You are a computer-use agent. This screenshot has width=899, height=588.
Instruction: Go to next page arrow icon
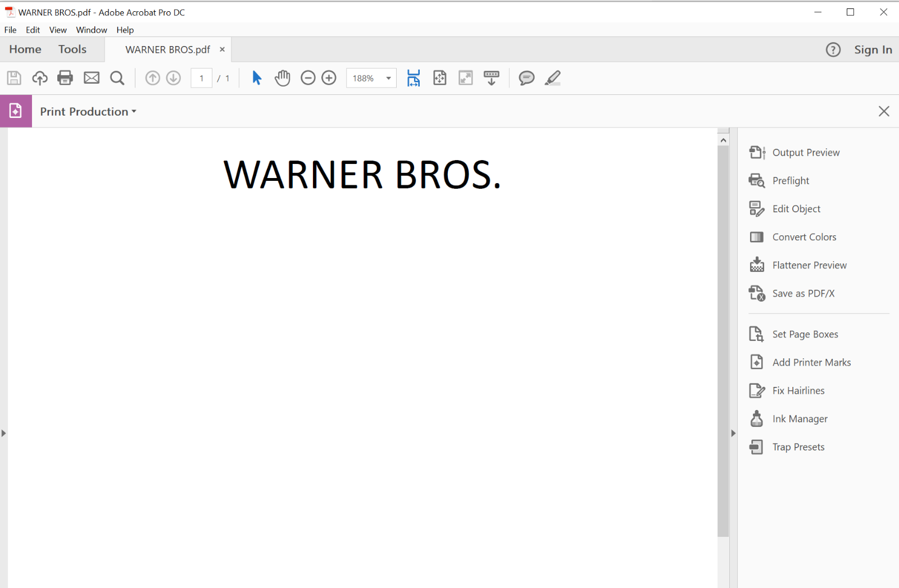[x=174, y=78]
